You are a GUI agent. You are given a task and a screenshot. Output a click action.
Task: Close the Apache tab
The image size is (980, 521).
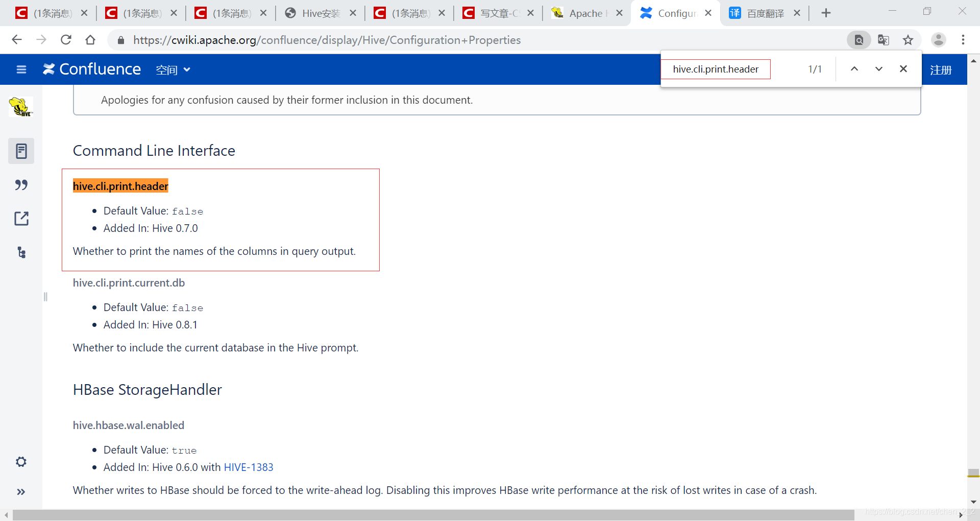(619, 13)
